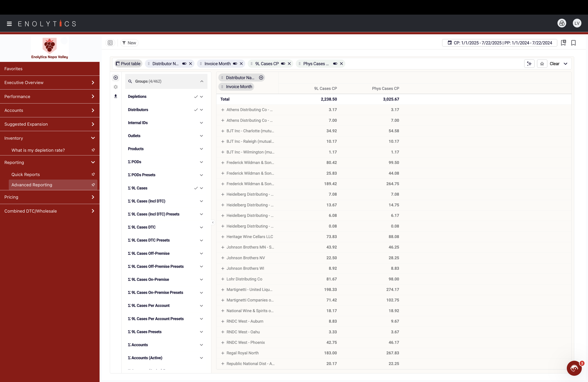The width and height of the screenshot is (588, 382).
Task: Toggle the 9L Cases CP chip switch
Action: (283, 64)
